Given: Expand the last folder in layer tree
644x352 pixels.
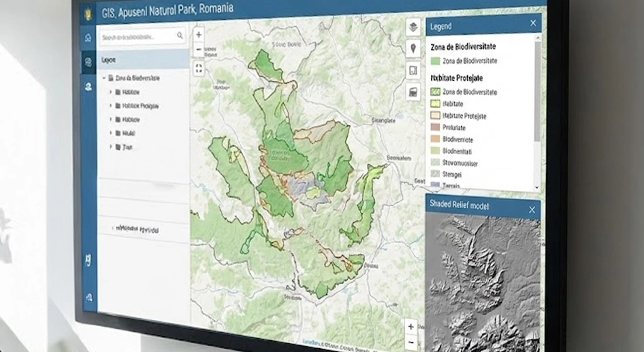Looking at the screenshot, I should coord(111,147).
